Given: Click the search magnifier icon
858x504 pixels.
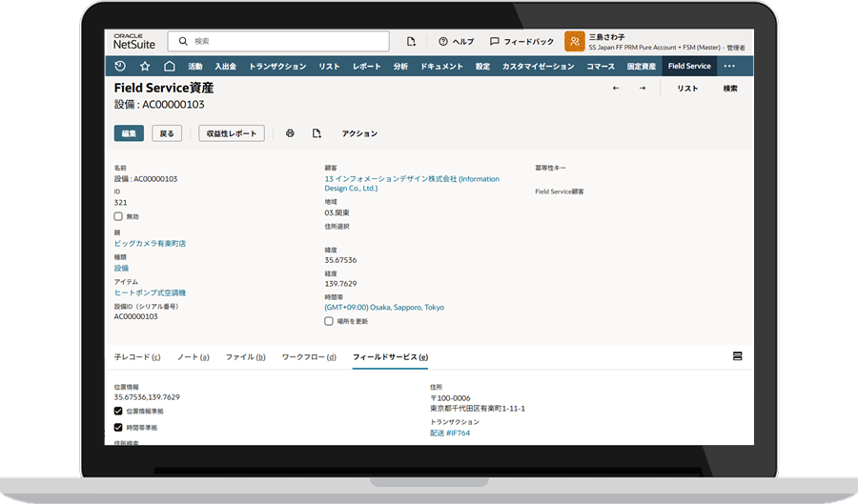Looking at the screenshot, I should click(183, 41).
